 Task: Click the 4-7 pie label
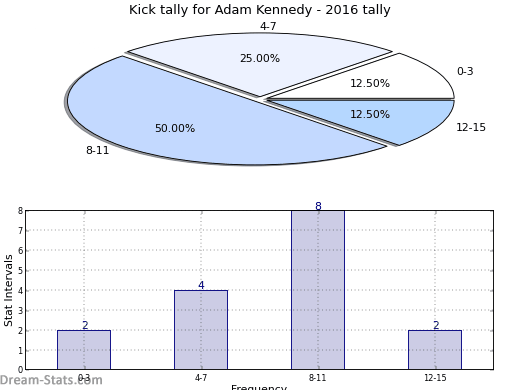268,26
